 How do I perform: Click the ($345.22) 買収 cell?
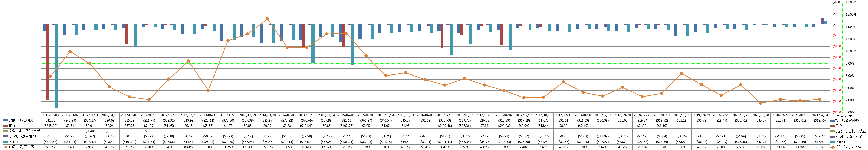51,126
